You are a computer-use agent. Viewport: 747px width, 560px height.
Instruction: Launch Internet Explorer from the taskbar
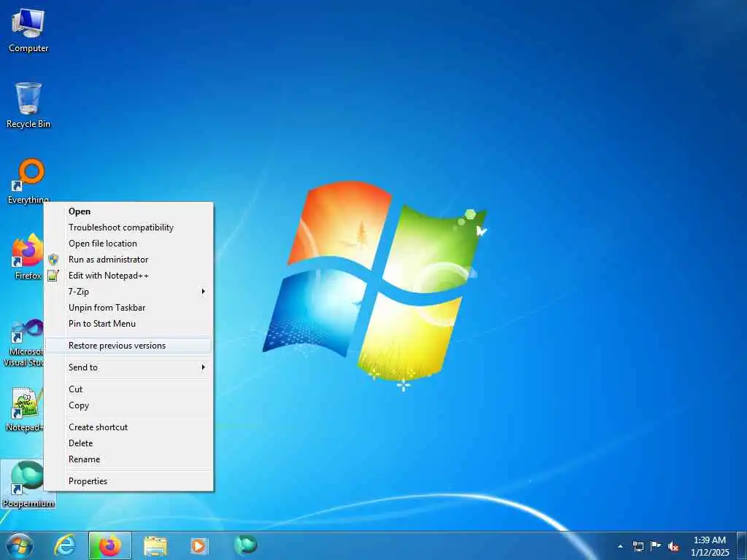65,545
